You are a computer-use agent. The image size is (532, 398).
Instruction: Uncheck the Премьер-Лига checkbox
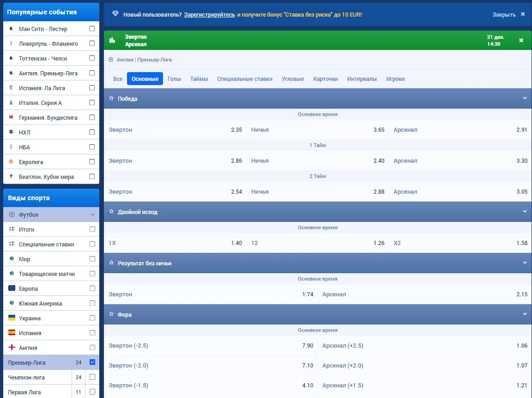92,362
